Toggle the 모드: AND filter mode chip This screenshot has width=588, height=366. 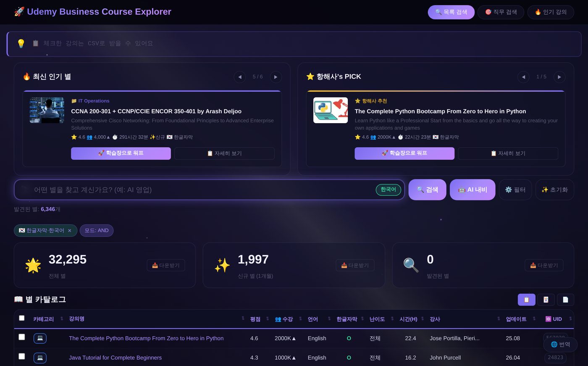(x=97, y=231)
